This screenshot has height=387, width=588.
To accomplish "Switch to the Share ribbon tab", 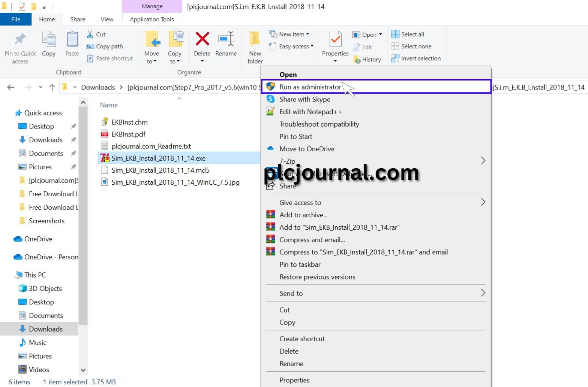I will [x=78, y=19].
